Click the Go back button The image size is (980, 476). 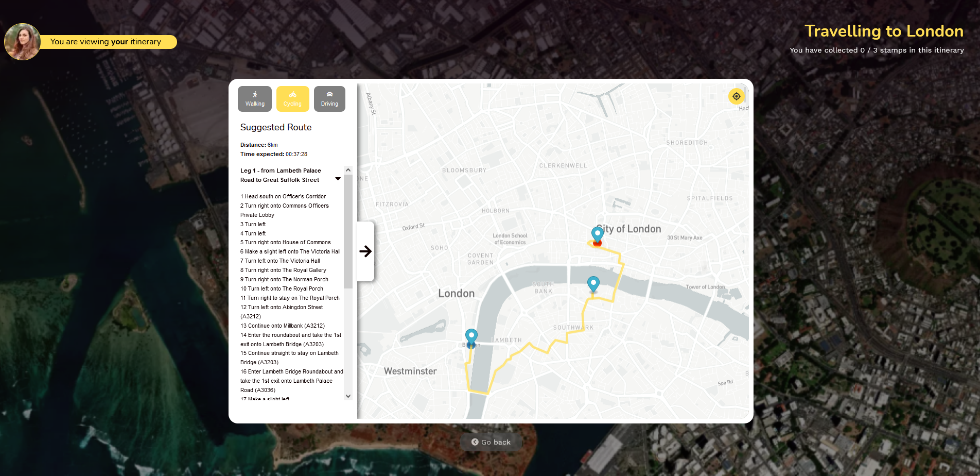click(491, 442)
